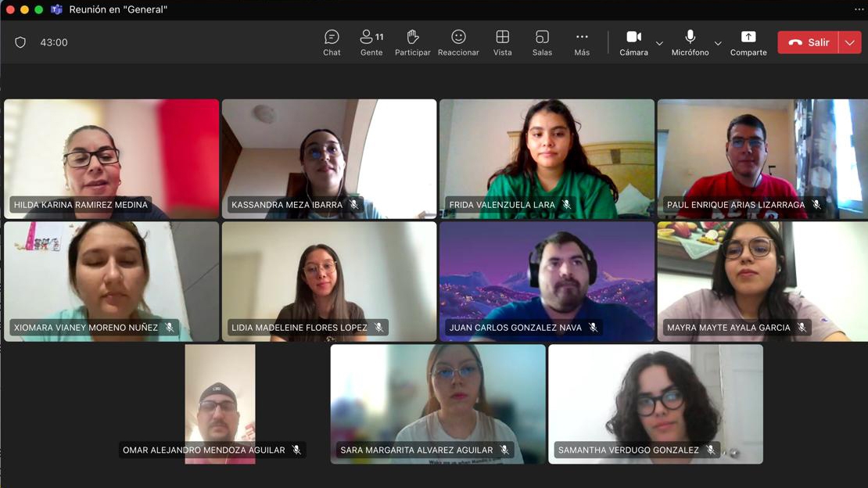The image size is (868, 488).
Task: Click the name label Samantha Verdugo Gonzalez
Action: pyautogui.click(x=628, y=450)
